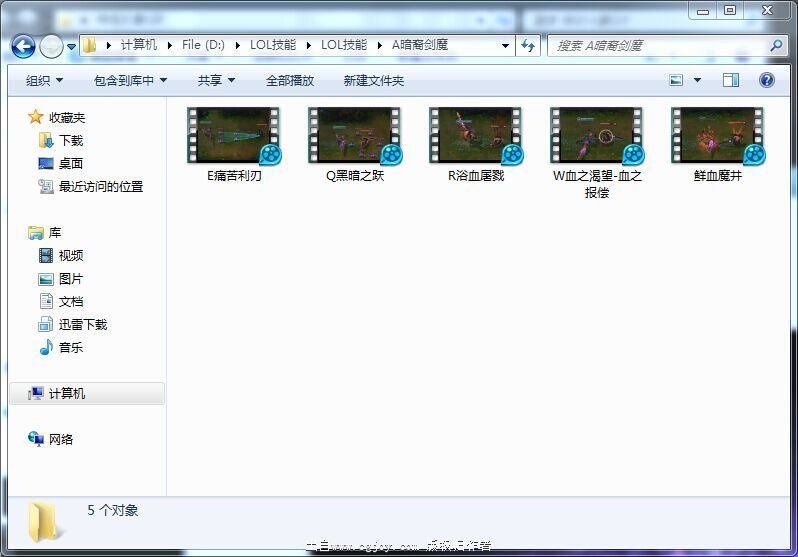The height and width of the screenshot is (557, 798).
Task: Expand the 包含到库中 dropdown
Action: pos(130,80)
